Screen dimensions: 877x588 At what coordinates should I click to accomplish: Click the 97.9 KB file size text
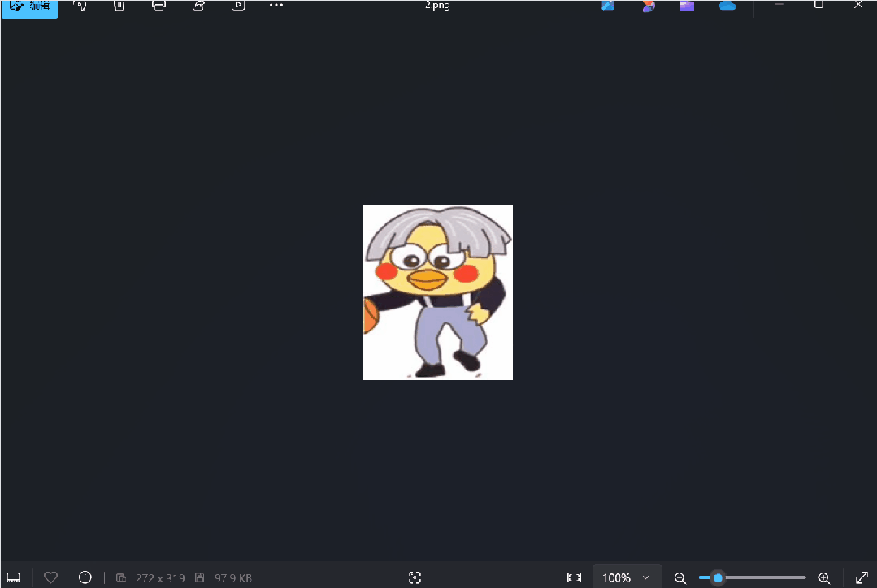pyautogui.click(x=233, y=578)
